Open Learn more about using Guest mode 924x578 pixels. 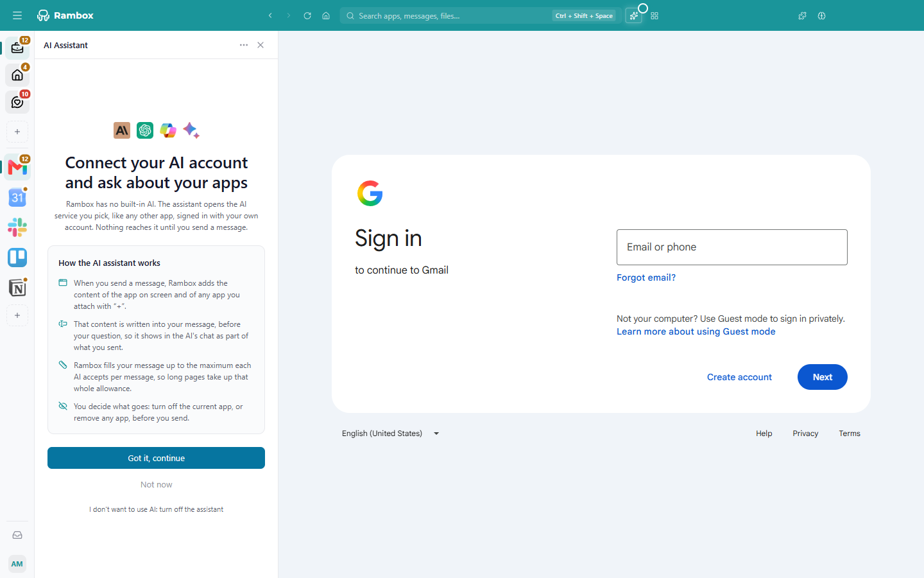696,331
